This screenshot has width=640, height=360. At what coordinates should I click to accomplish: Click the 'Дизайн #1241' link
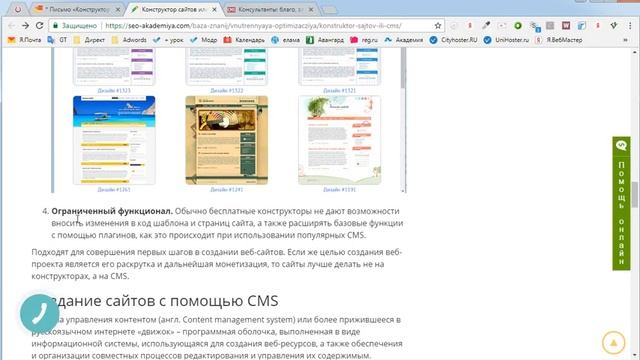227,190
